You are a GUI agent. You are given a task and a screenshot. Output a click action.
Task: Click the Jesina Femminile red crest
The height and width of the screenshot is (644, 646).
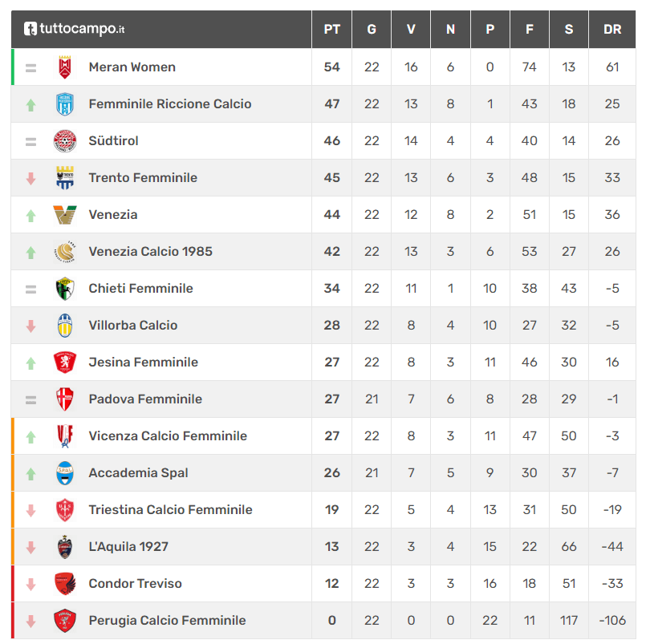[65, 363]
